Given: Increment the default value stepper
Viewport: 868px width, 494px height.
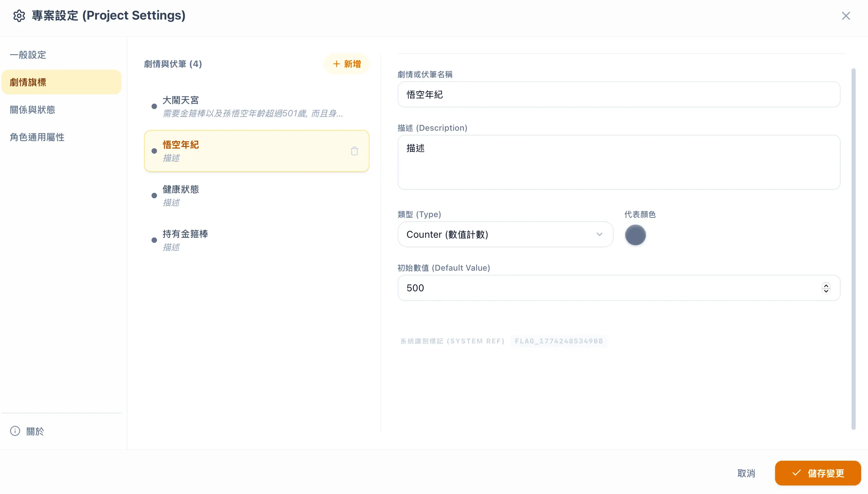Looking at the screenshot, I should (826, 285).
